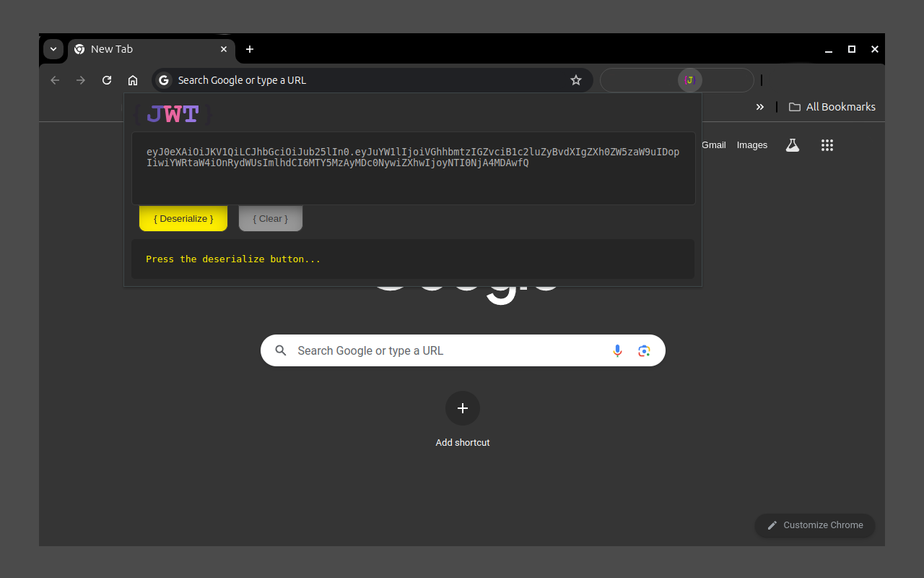
Task: Click the Add shortcut circle
Action: tap(463, 408)
